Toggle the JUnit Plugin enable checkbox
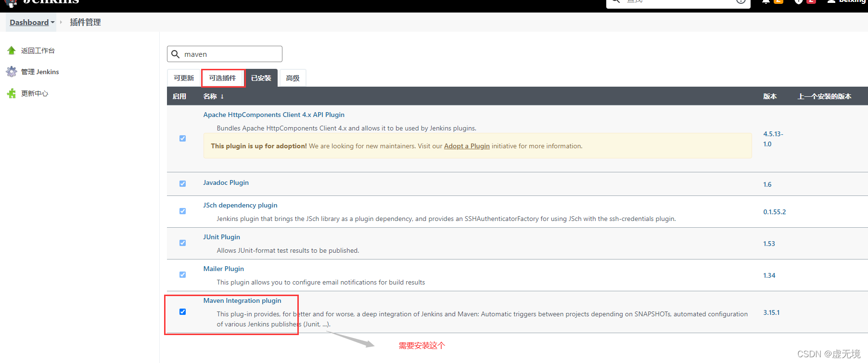Screen dimensions: 868x363 182,243
